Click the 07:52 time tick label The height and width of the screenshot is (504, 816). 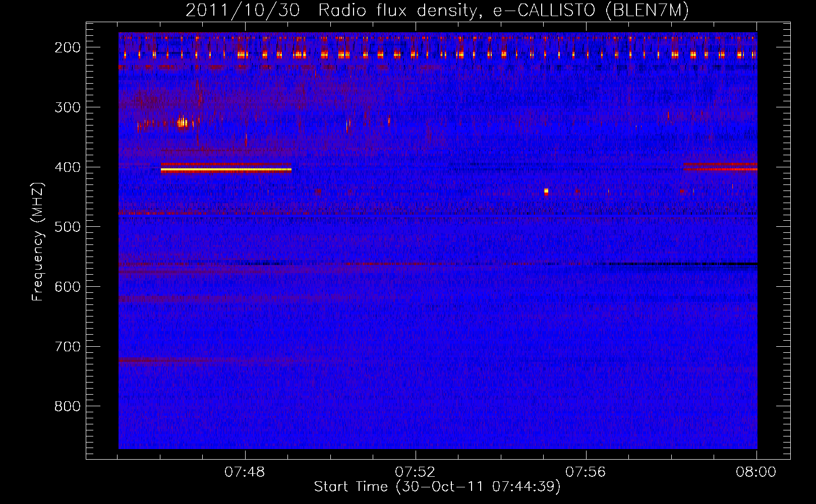[x=415, y=472]
